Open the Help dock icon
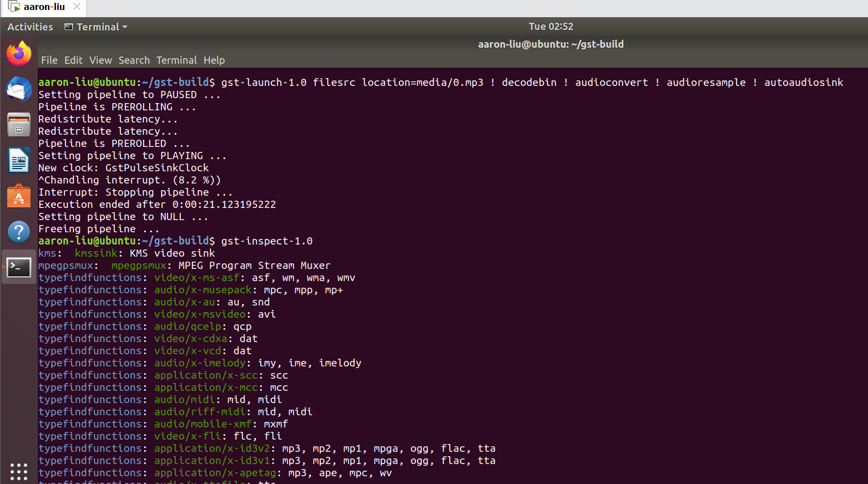 19,232
